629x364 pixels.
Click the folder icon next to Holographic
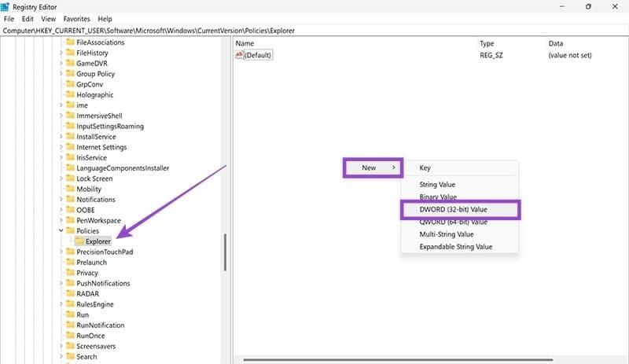(70, 94)
